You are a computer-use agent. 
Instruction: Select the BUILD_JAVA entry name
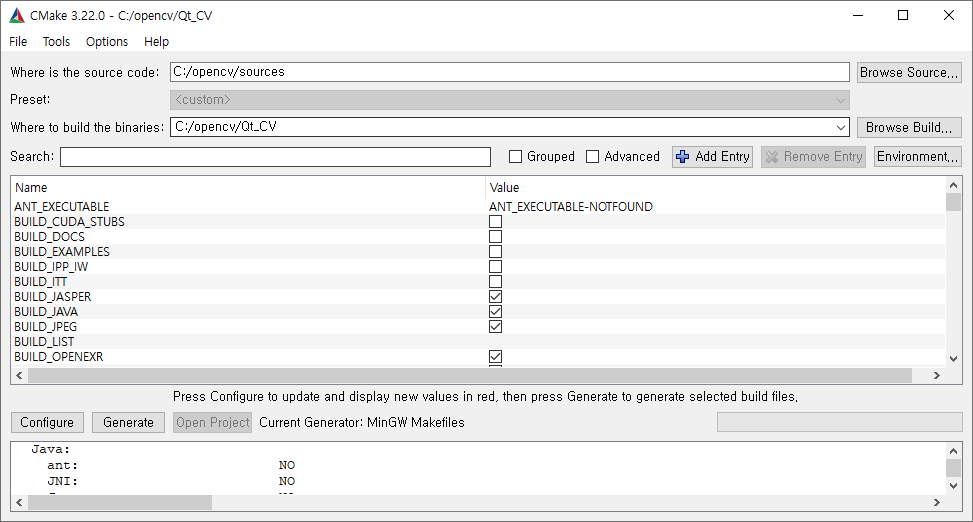(x=46, y=312)
